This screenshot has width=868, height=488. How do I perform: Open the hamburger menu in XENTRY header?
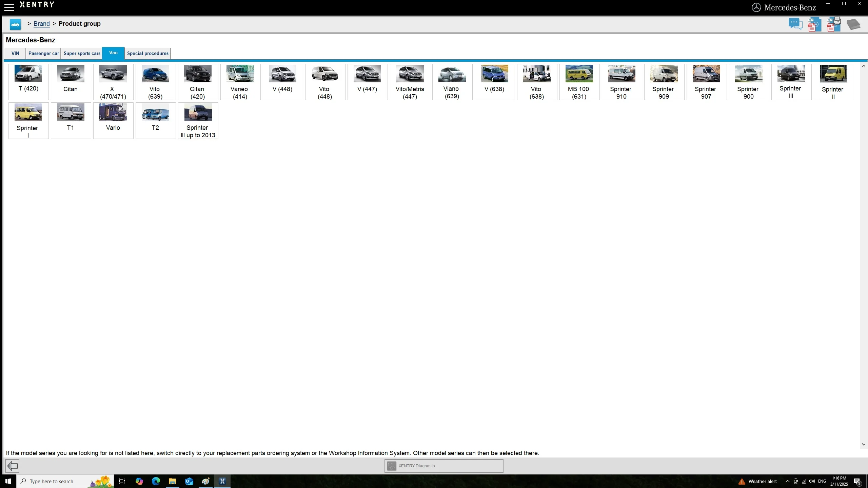pyautogui.click(x=9, y=7)
